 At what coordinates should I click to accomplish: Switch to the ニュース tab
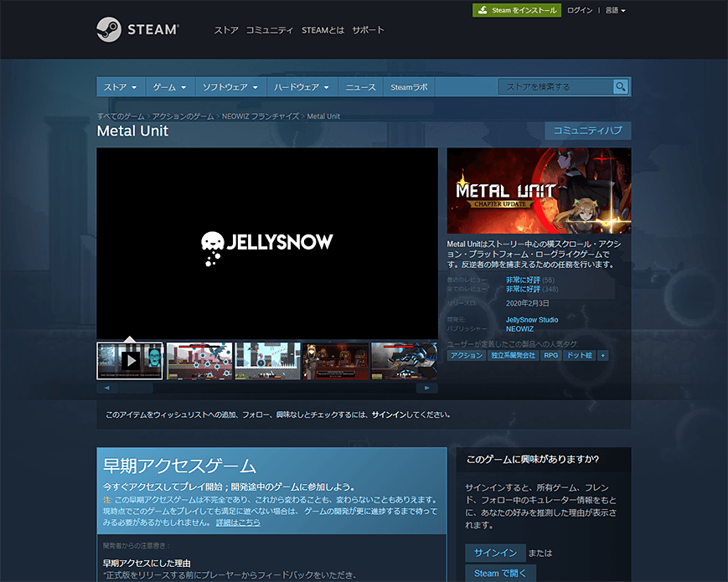point(360,86)
